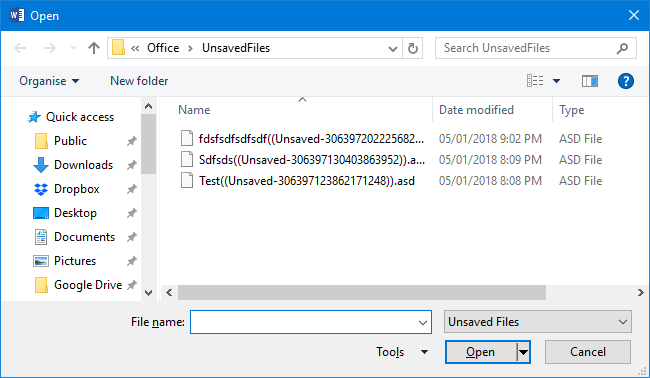Click the file icon next to Test

[x=187, y=181]
